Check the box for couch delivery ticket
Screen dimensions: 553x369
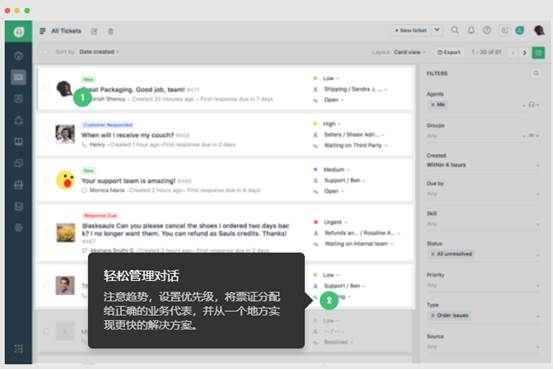pyautogui.click(x=46, y=134)
